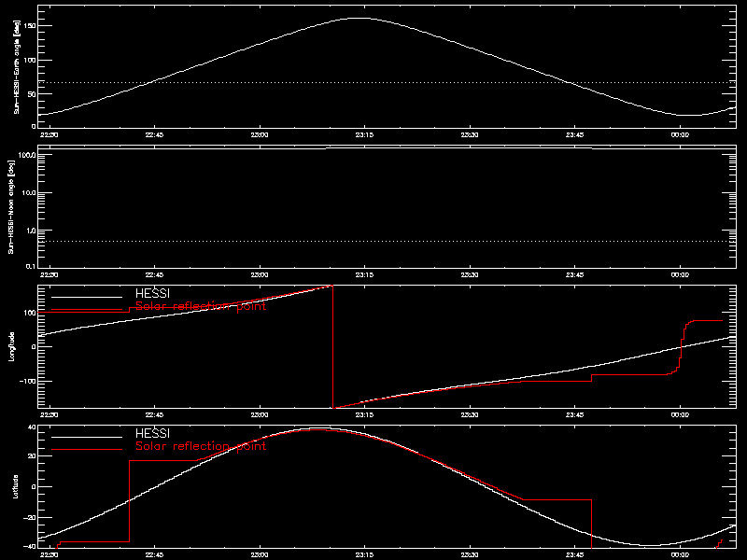The image size is (747, 560).
Task: Click 23:45 time label under the Longitude plot
Action: pyautogui.click(x=575, y=414)
